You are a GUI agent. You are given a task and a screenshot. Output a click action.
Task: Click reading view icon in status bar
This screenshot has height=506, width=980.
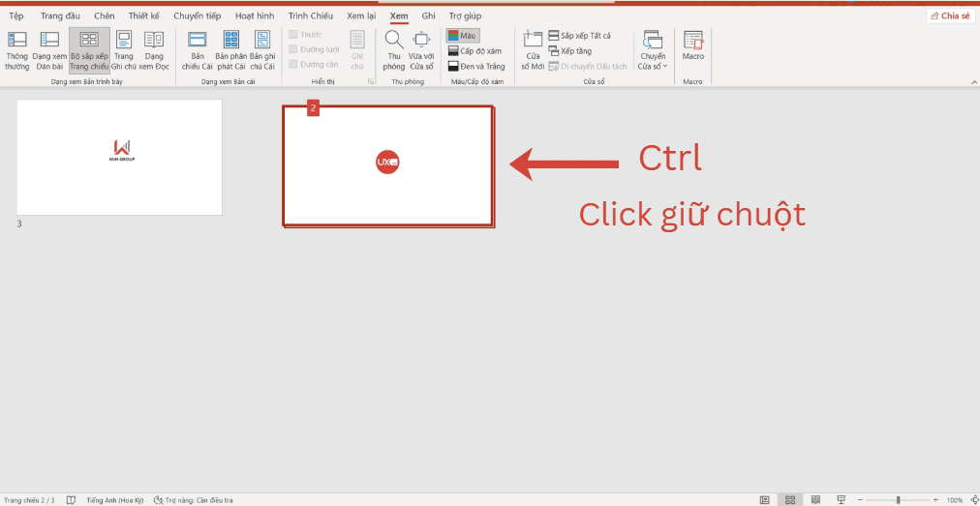pyautogui.click(x=815, y=500)
